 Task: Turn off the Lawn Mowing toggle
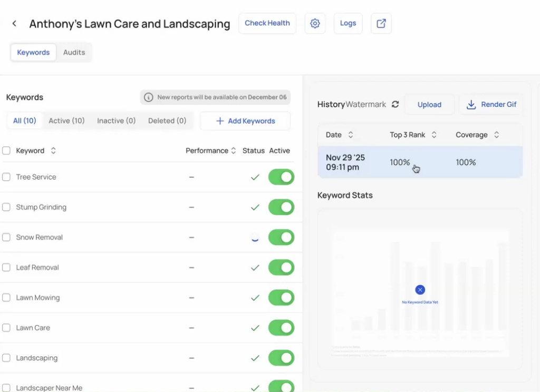click(281, 298)
